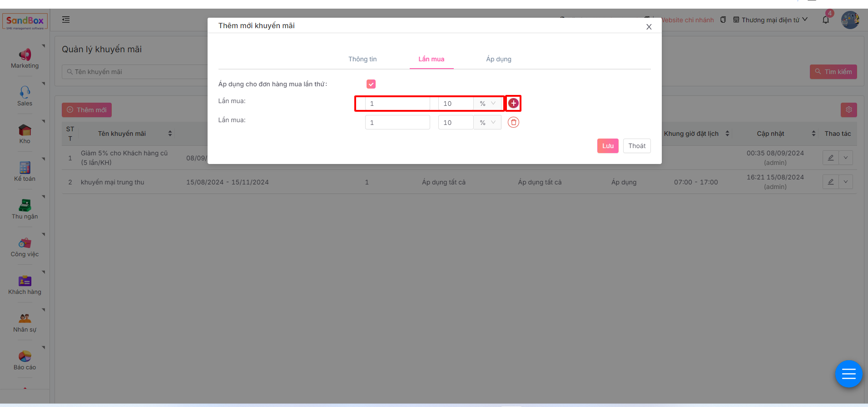Switch to the Áp dụng tab
This screenshot has width=868, height=407.
point(498,59)
